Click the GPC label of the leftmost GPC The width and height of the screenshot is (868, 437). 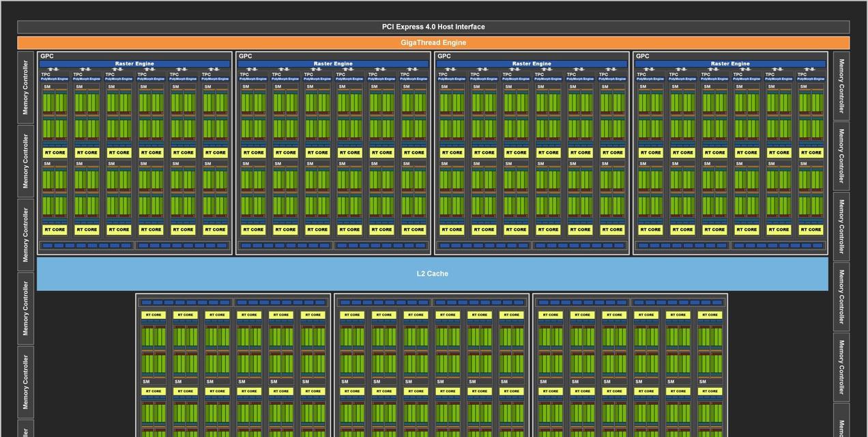[47, 56]
